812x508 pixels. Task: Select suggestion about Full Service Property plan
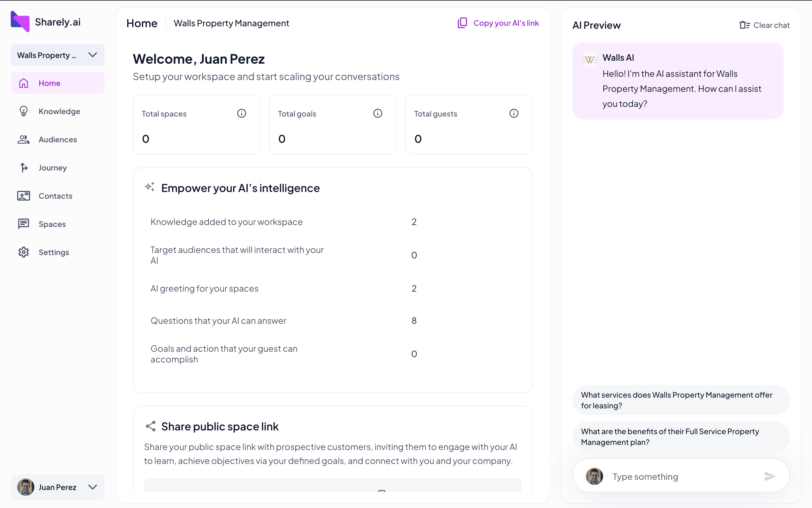coord(681,437)
